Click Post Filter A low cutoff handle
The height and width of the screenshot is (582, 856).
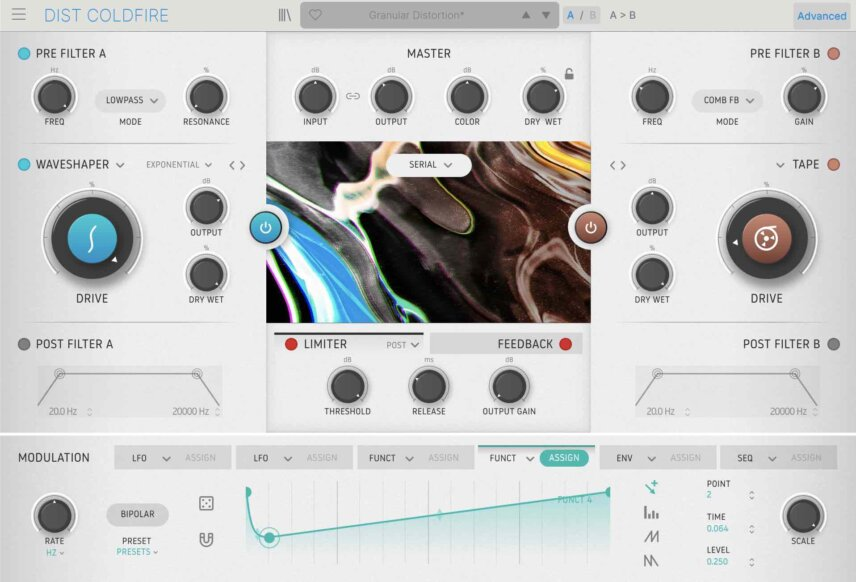pos(60,373)
